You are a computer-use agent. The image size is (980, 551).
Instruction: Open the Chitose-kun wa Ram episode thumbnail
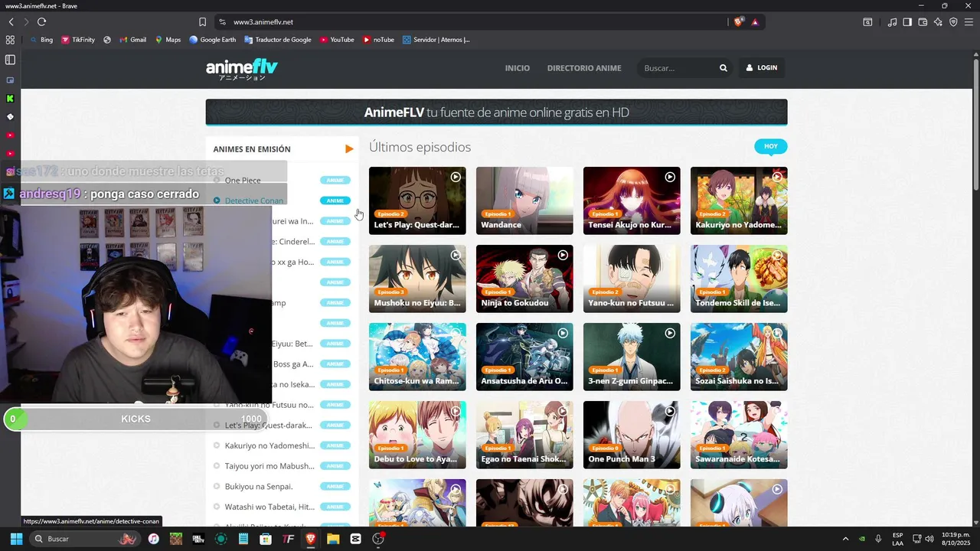coord(417,357)
